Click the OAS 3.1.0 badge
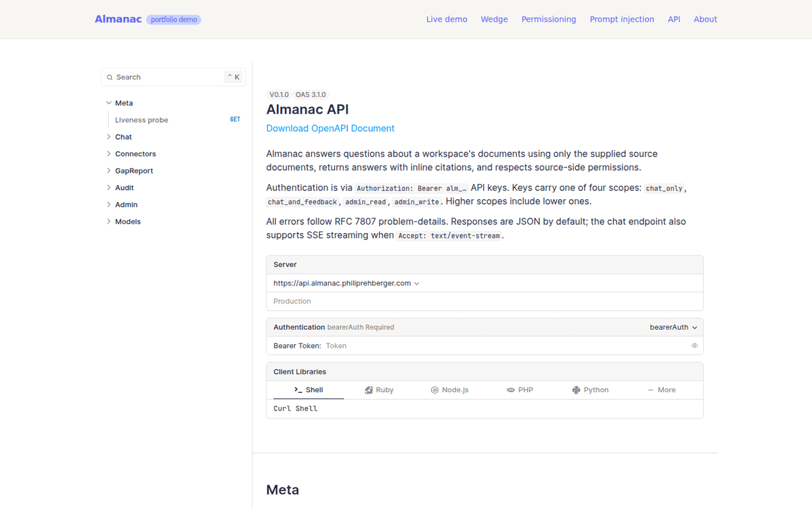The image size is (812, 508). 311,95
